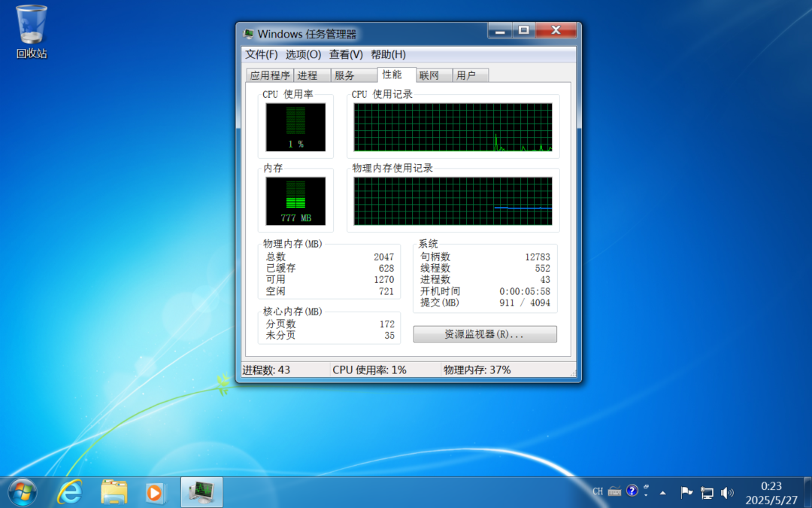Click the 资源监视器(R)... button
Viewport: 812px width, 508px height.
(485, 334)
